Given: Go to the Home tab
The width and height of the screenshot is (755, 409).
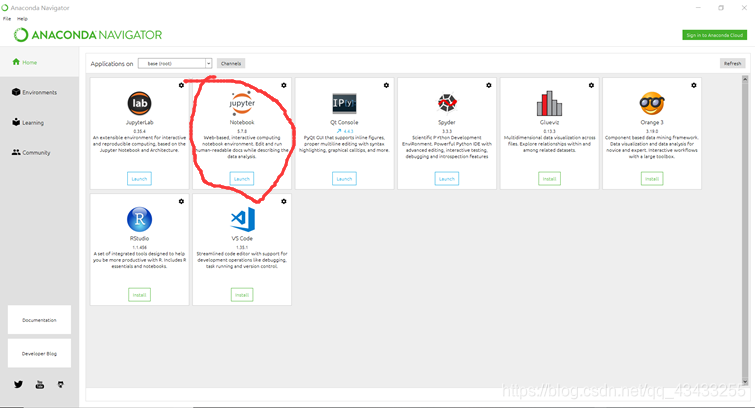Looking at the screenshot, I should click(x=39, y=62).
